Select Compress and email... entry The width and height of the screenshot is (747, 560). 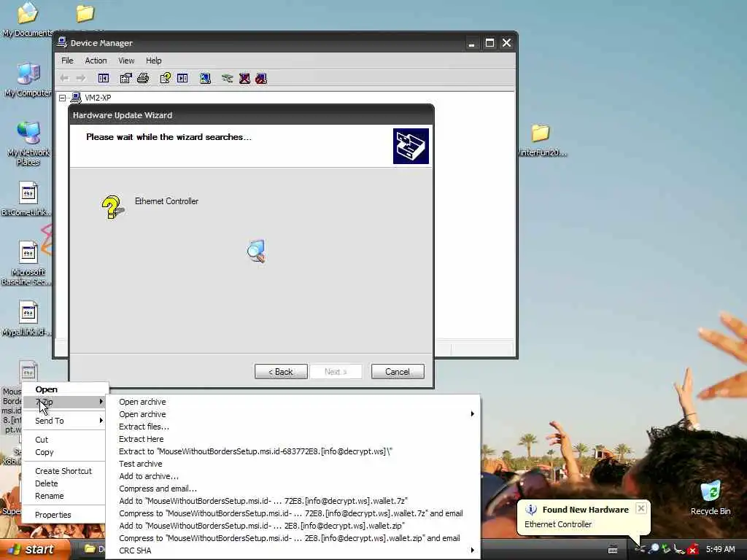292,489
